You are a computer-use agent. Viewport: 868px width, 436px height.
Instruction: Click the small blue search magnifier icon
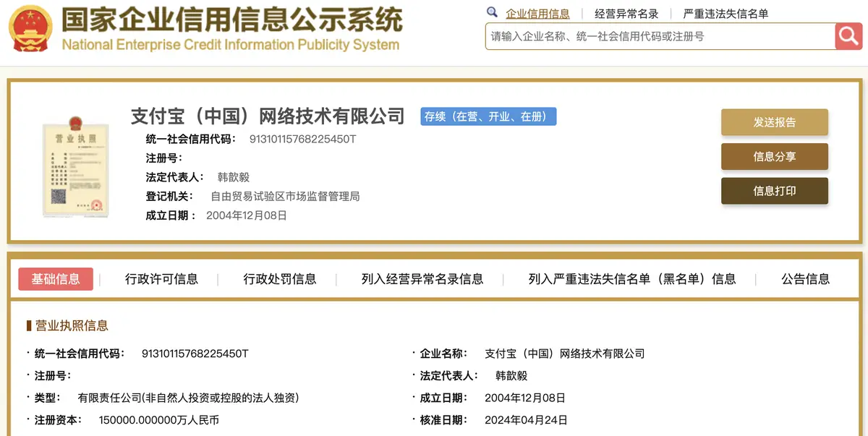click(493, 13)
